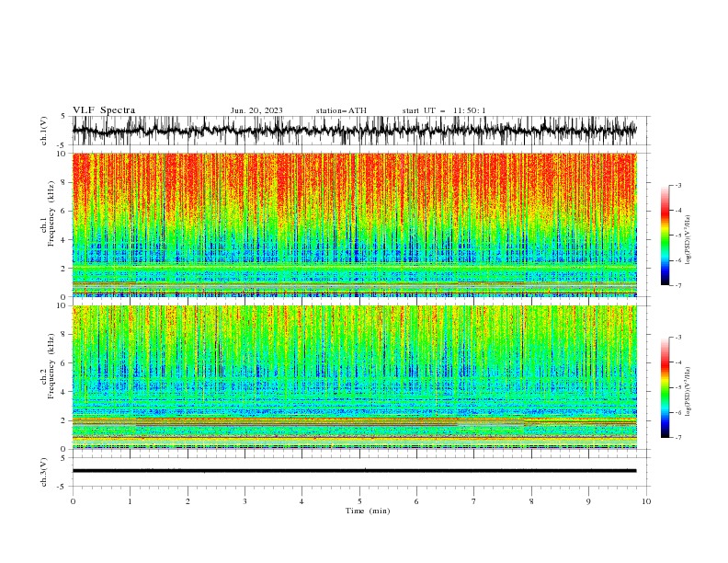Screen dimensions: 728x563
Task: Click the time axis tick label "10" at bottom right
Action: click(646, 501)
